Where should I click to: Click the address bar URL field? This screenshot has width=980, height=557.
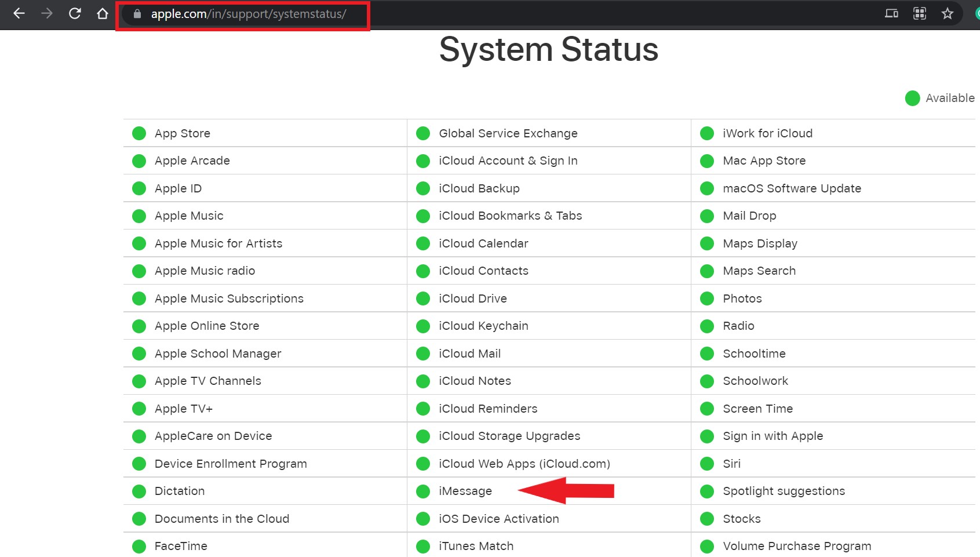(249, 14)
